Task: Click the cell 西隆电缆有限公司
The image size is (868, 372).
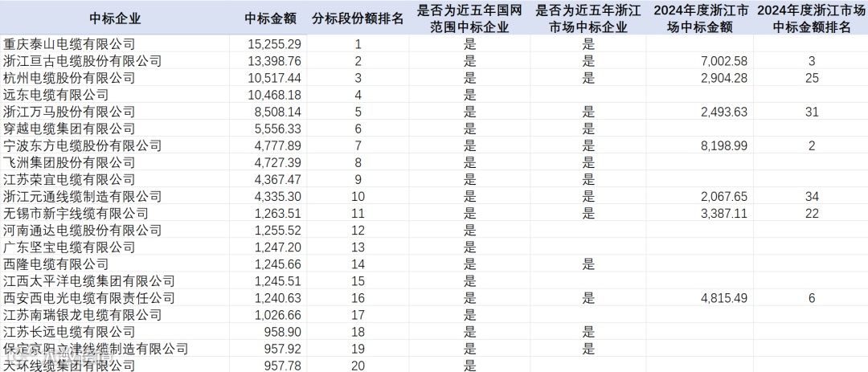Action: tap(55, 264)
